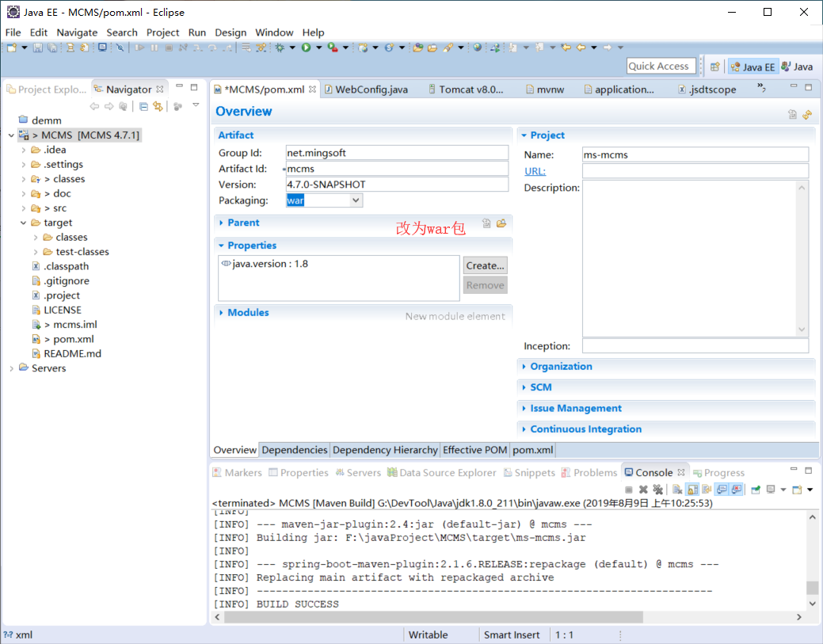The image size is (823, 644).
Task: Expand the Modules section
Action: (x=221, y=313)
